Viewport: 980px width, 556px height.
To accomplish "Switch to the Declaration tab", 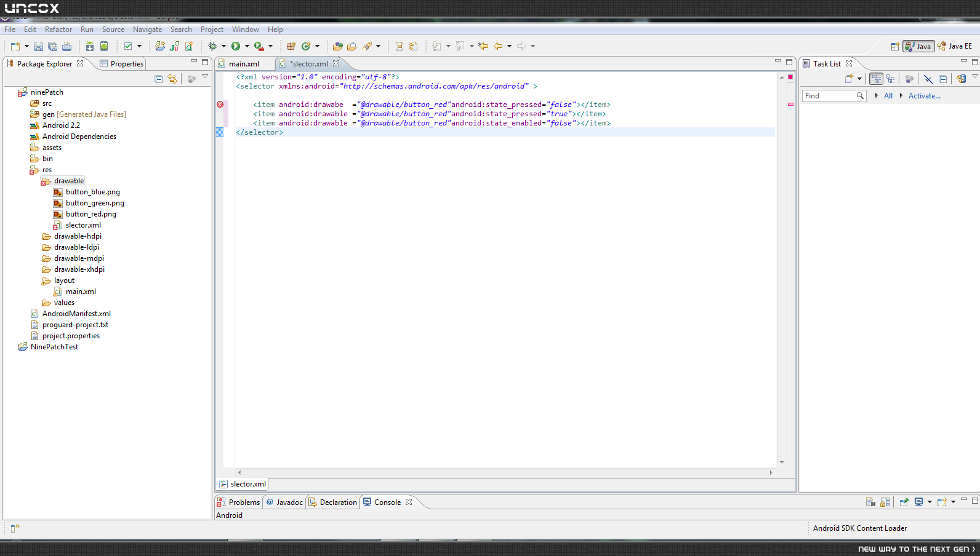I will coord(332,502).
